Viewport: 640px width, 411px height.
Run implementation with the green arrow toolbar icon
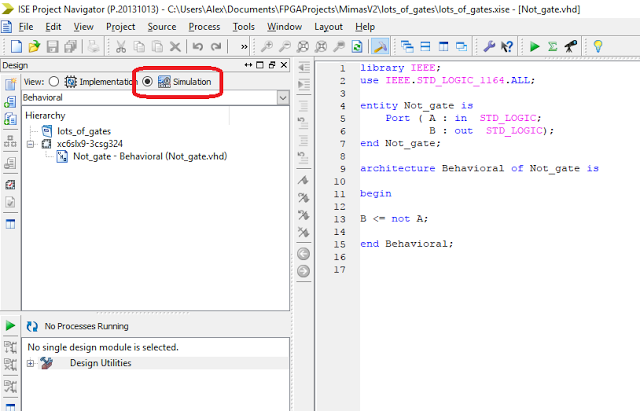point(534,47)
